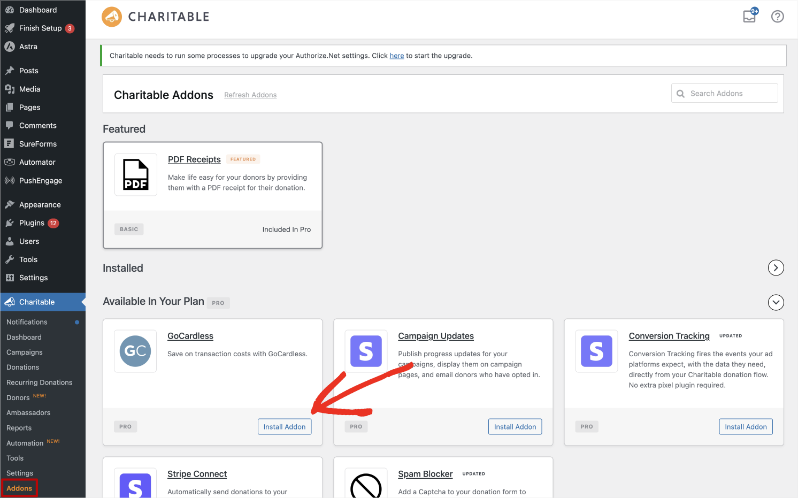The image size is (798, 498).
Task: Install the Conversion Tracking addon
Action: click(x=746, y=427)
